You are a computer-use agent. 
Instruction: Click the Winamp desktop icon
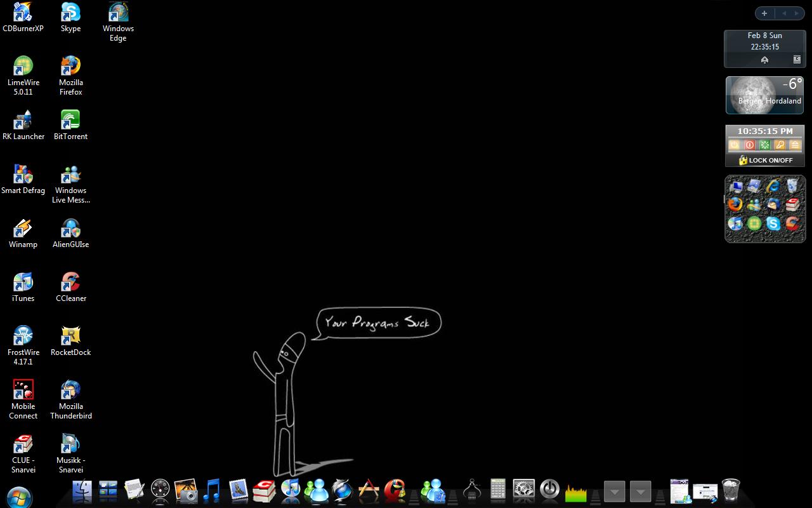pyautogui.click(x=23, y=233)
